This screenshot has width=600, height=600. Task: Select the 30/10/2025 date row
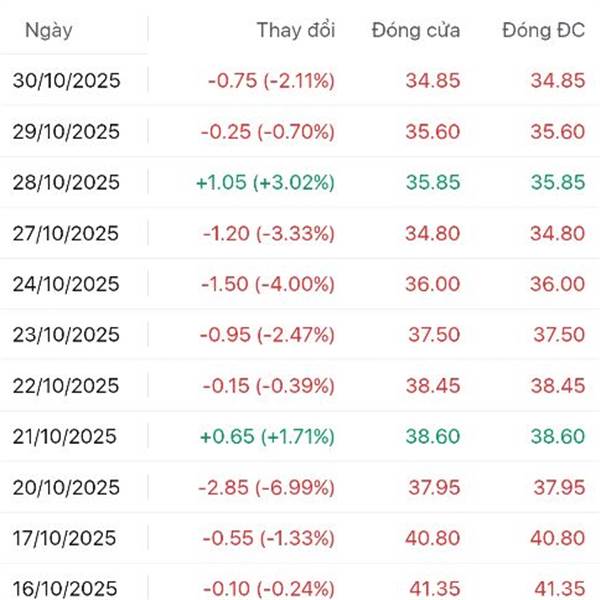tap(66, 81)
